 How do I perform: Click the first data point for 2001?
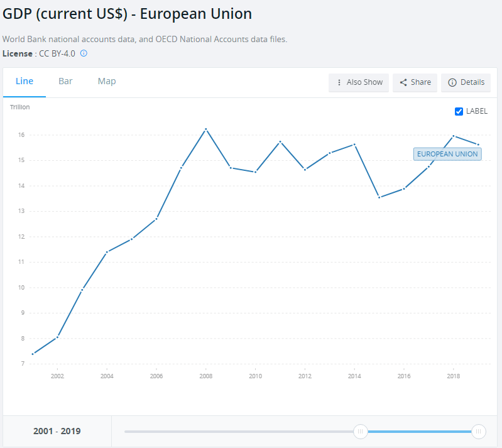pos(33,354)
